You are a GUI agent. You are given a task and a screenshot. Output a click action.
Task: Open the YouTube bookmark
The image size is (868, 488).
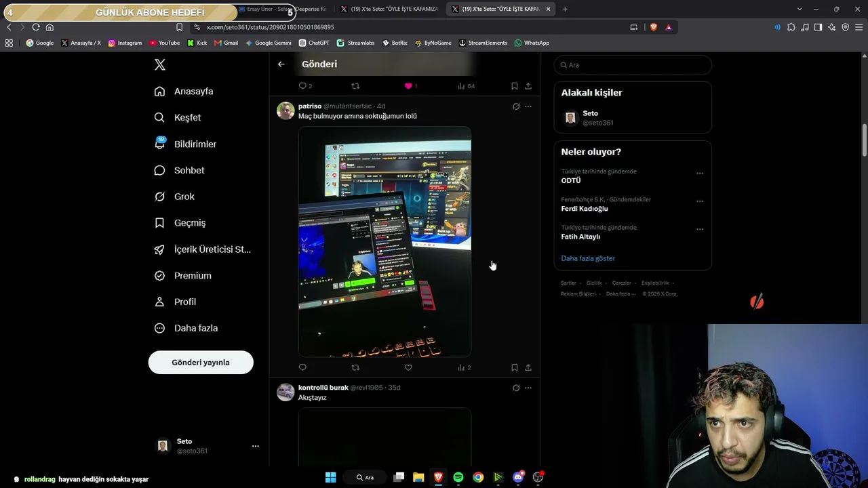tap(165, 43)
